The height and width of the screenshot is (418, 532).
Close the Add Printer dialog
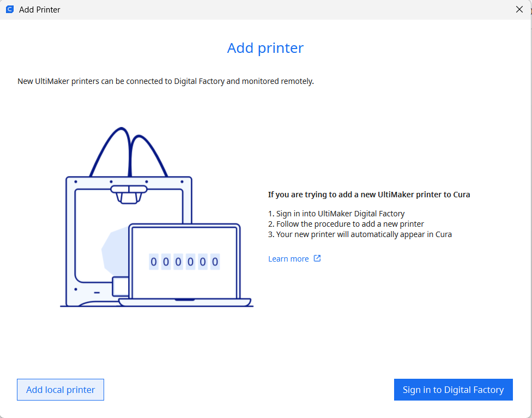(x=519, y=9)
